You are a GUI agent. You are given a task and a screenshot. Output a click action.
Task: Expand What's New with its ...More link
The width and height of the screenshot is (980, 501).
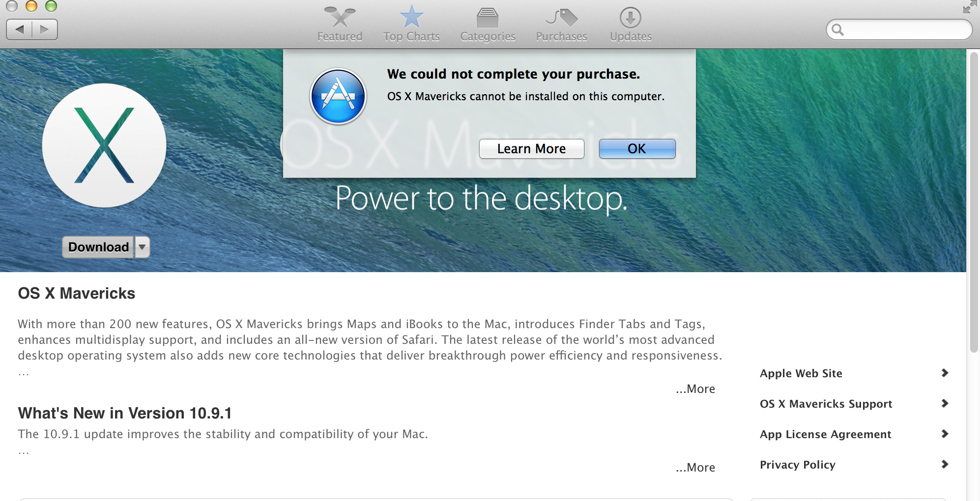(695, 468)
